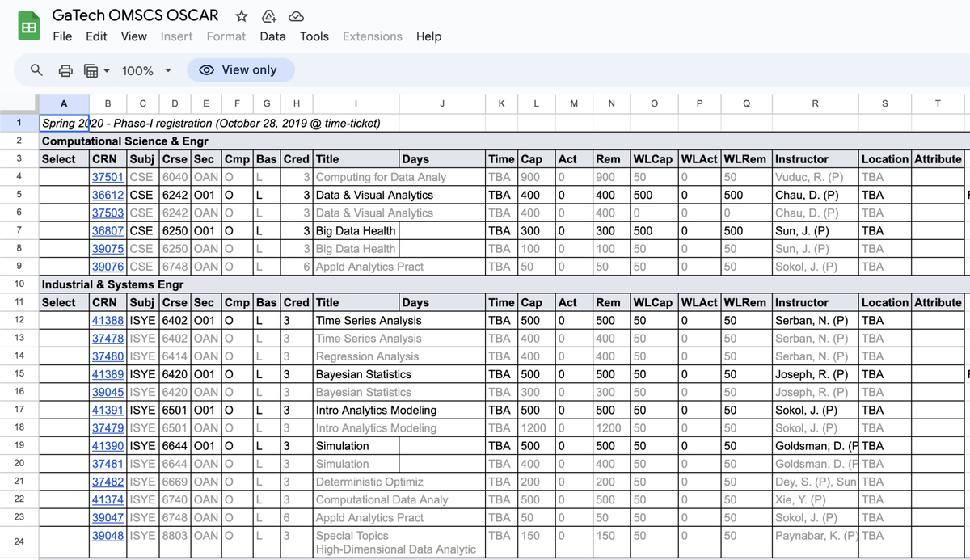Open the filter views table icon
Image resolution: width=970 pixels, height=560 pixels.
point(91,70)
